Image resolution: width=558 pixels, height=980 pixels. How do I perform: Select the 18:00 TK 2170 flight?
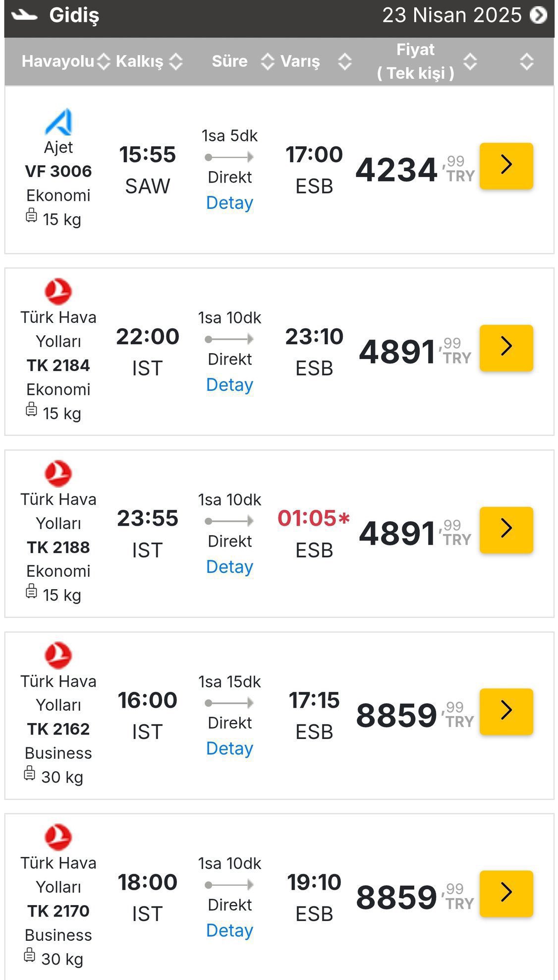[x=506, y=894]
